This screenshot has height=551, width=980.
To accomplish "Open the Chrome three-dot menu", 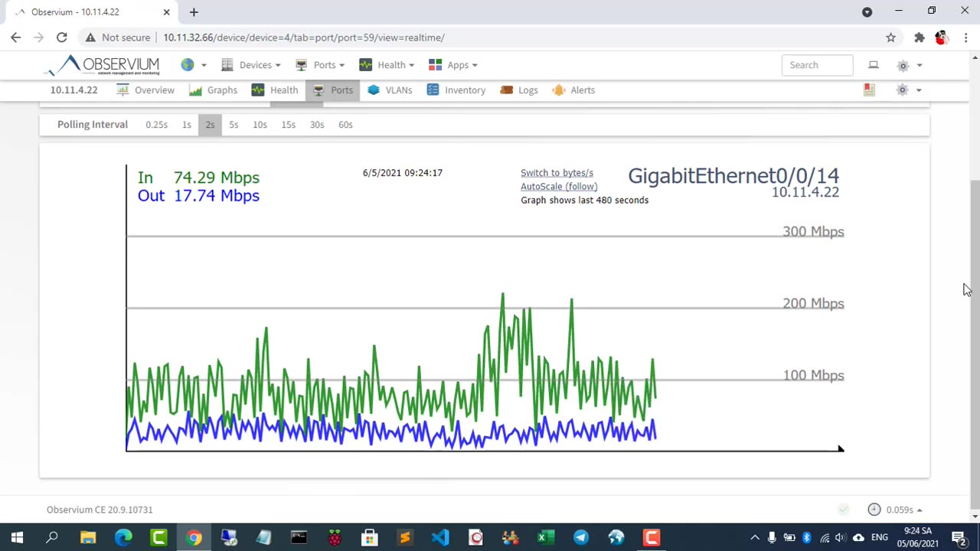I will pyautogui.click(x=966, y=37).
